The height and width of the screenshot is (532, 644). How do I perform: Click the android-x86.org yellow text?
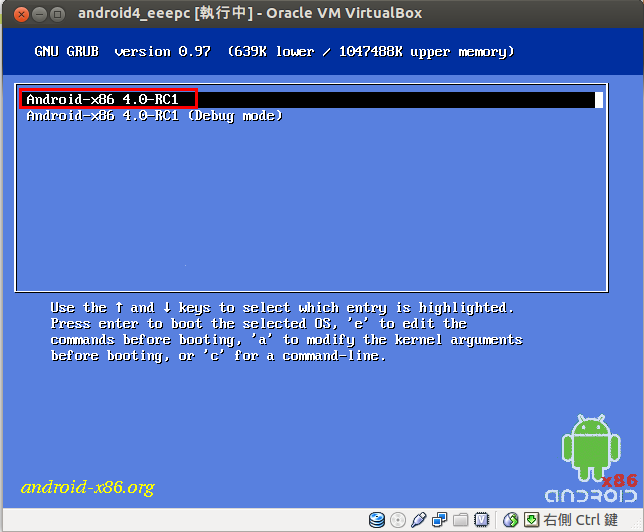[87, 488]
